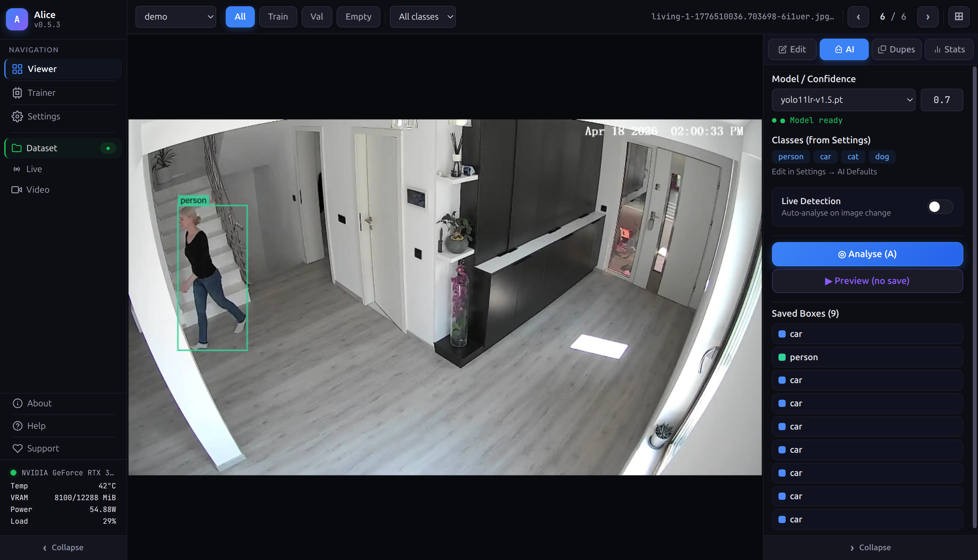Open the grid view icon
This screenshot has width=978, height=560.
click(x=958, y=17)
